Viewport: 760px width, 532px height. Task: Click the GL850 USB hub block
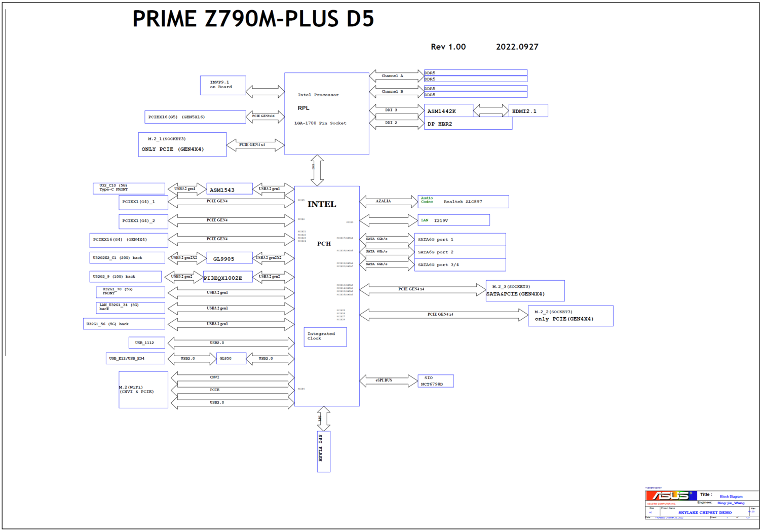231,359
